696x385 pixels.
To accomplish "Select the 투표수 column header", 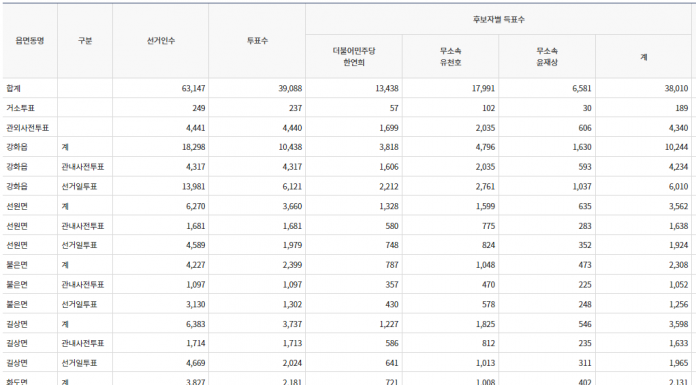I will [257, 41].
